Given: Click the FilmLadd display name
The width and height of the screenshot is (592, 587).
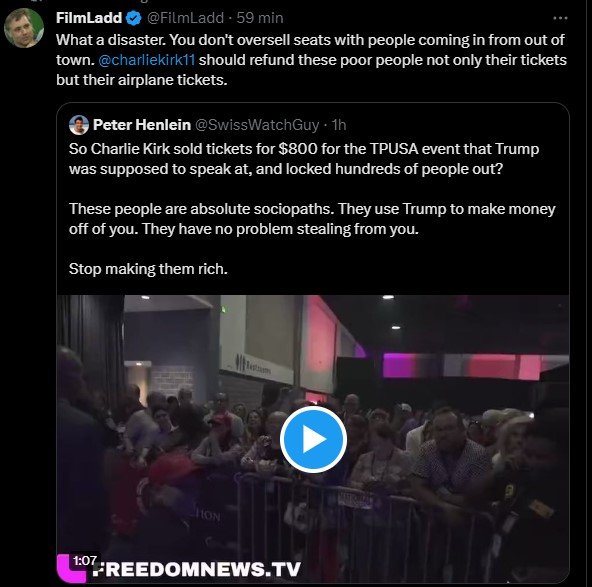Looking at the screenshot, I should click(x=89, y=18).
